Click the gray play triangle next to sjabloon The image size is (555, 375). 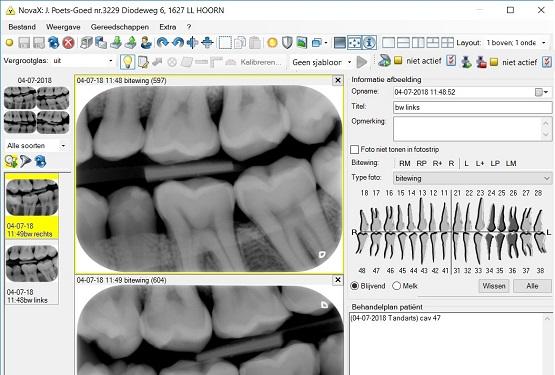coord(362,62)
